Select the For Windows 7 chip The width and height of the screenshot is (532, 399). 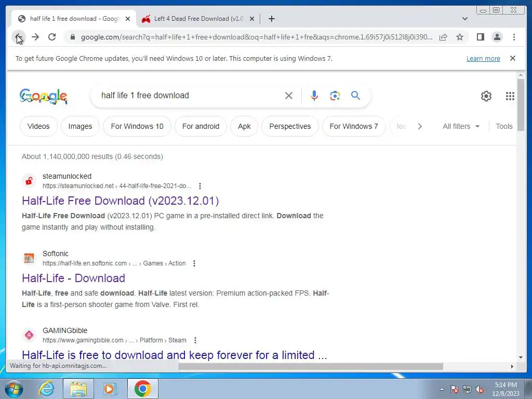click(353, 126)
